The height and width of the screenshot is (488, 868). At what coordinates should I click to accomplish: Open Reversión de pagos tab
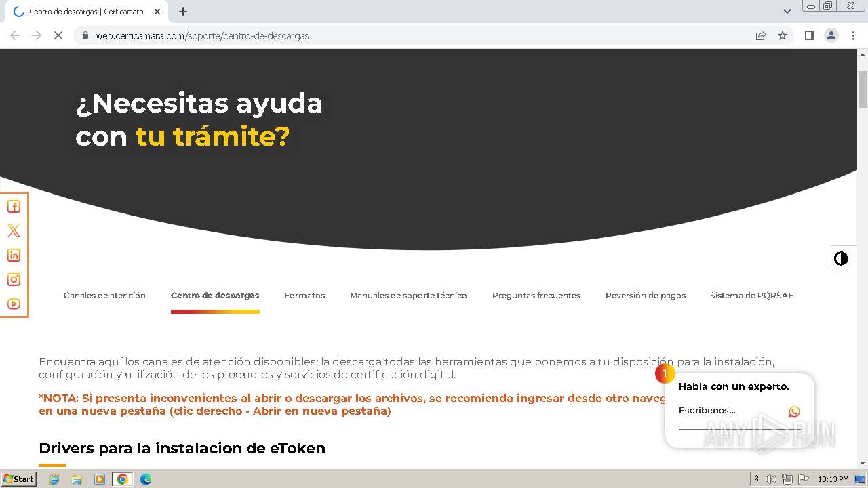pos(646,296)
